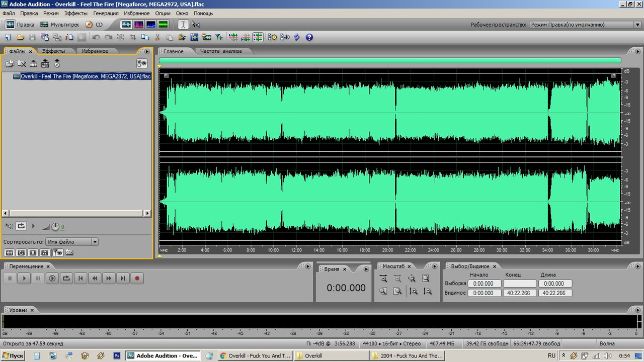The width and height of the screenshot is (644, 362).
Task: Open the Эффекты menu
Action: point(75,13)
